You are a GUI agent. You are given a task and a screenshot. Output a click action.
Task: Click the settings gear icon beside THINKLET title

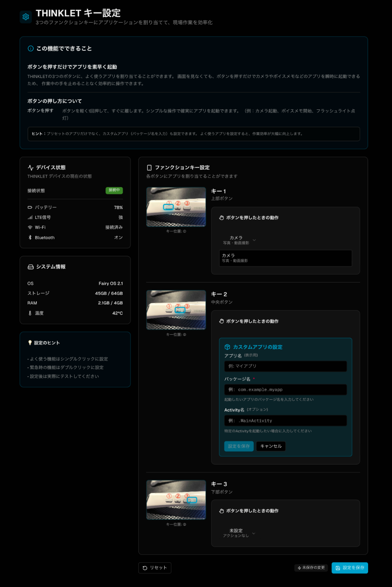pyautogui.click(x=26, y=17)
